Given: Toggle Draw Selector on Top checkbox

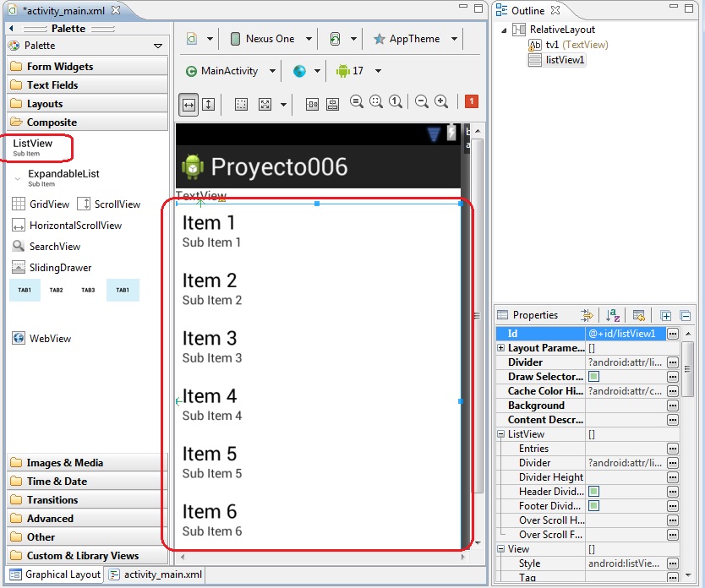Looking at the screenshot, I should coord(593,377).
